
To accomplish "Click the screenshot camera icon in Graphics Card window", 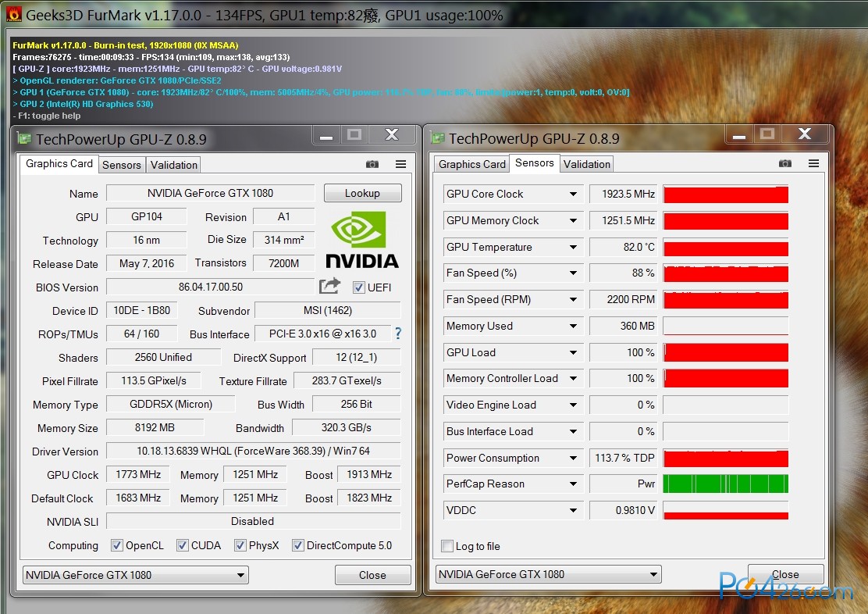I will pyautogui.click(x=372, y=164).
